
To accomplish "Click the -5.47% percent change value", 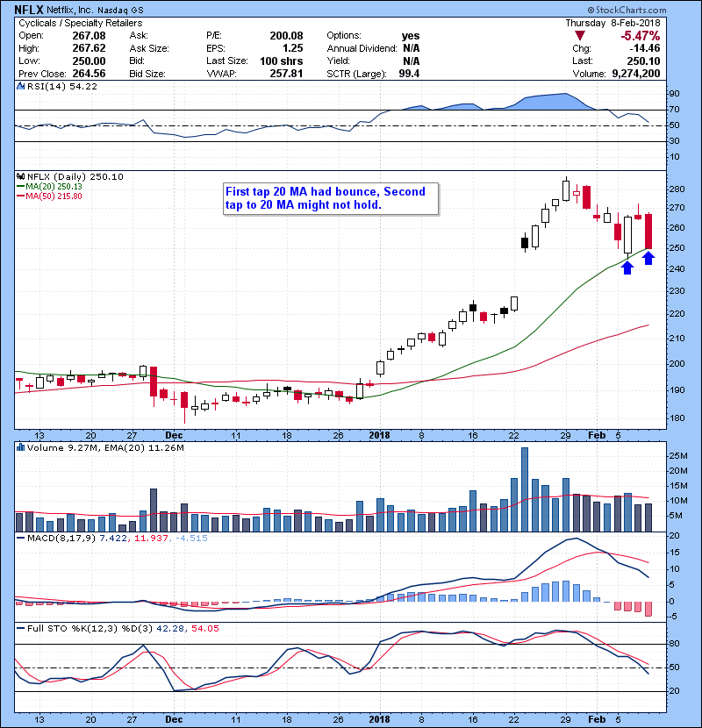I will click(641, 36).
